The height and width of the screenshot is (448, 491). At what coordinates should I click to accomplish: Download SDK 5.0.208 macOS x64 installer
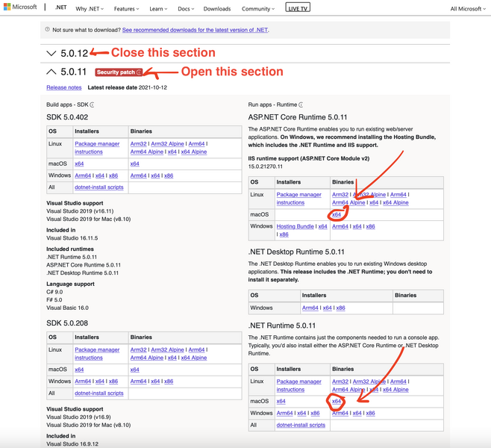(79, 370)
